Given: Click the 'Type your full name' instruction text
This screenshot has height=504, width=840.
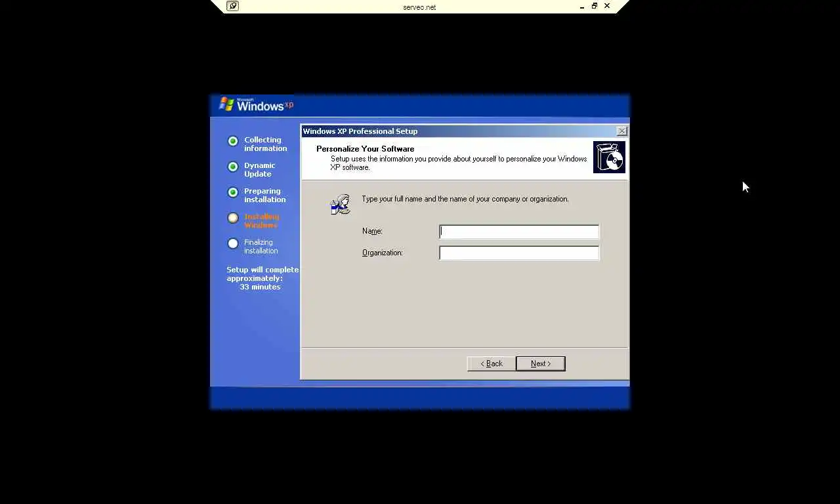Looking at the screenshot, I should tap(465, 199).
